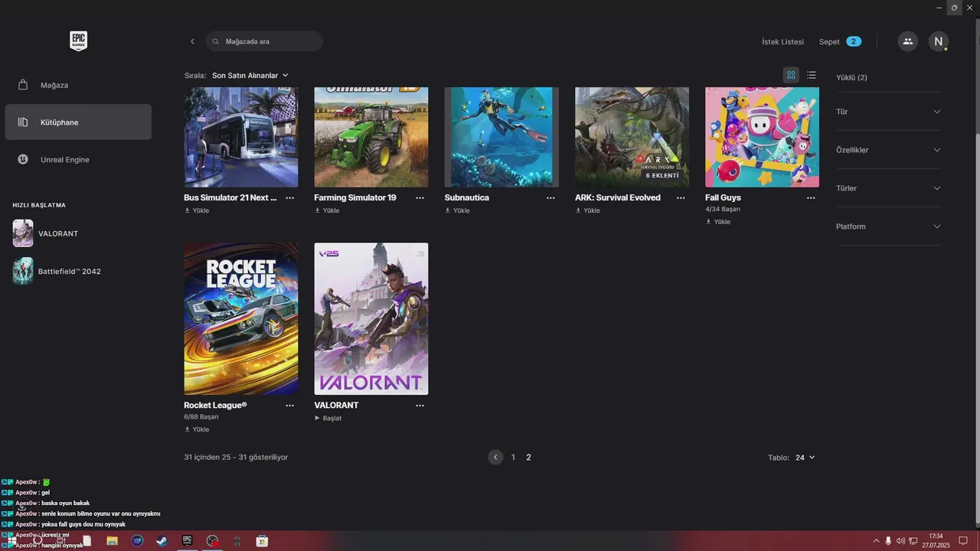Show hidden system tray icons
Image resolution: width=980 pixels, height=551 pixels.
coord(876,541)
